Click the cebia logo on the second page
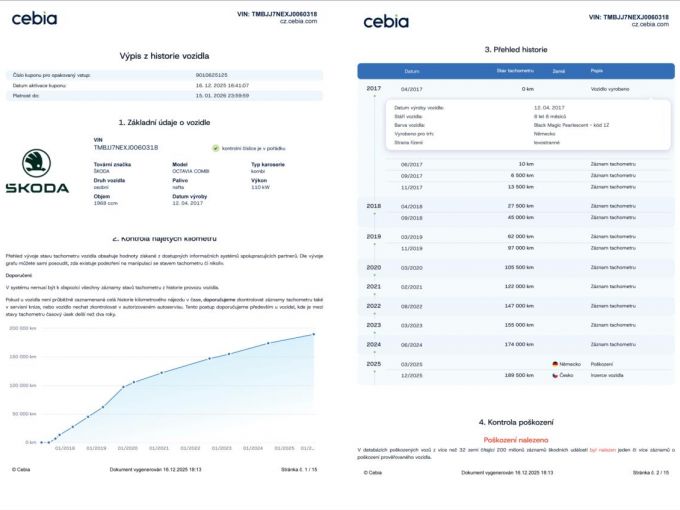Viewport: 680px width, 510px height. click(385, 21)
